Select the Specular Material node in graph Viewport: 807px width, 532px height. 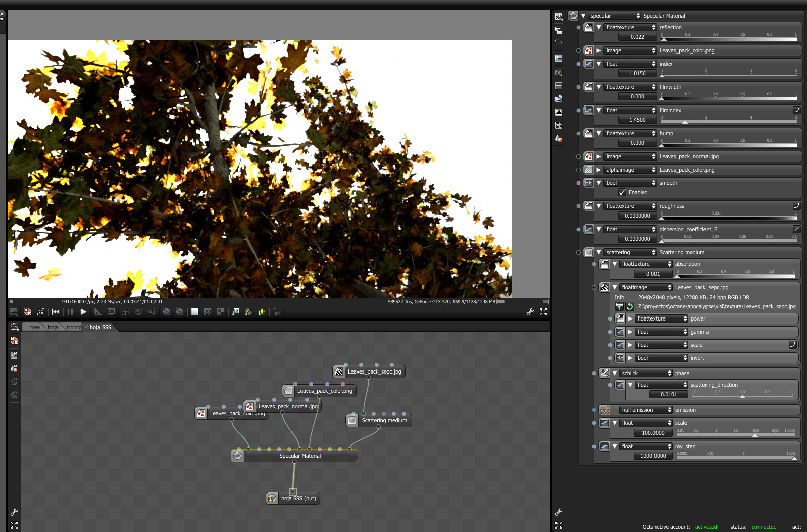pyautogui.click(x=294, y=456)
